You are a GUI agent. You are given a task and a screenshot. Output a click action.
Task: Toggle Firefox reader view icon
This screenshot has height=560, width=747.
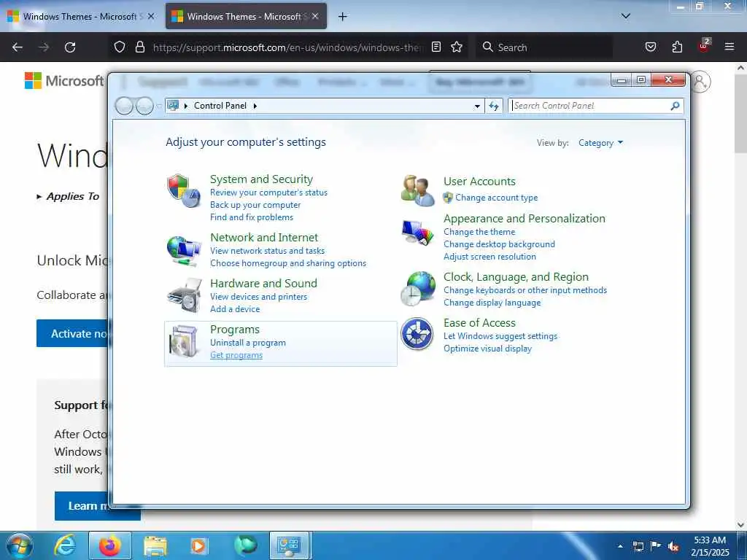tap(436, 47)
